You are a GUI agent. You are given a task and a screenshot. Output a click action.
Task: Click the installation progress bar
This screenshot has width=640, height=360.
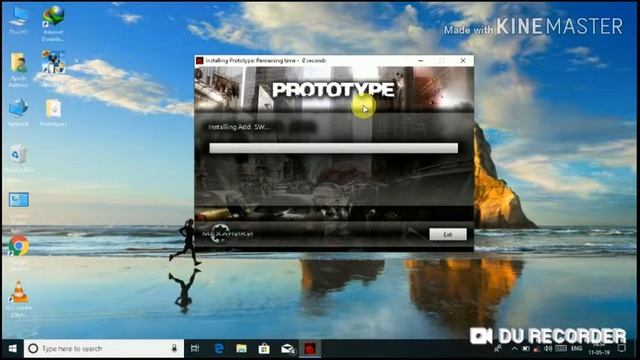coord(333,148)
